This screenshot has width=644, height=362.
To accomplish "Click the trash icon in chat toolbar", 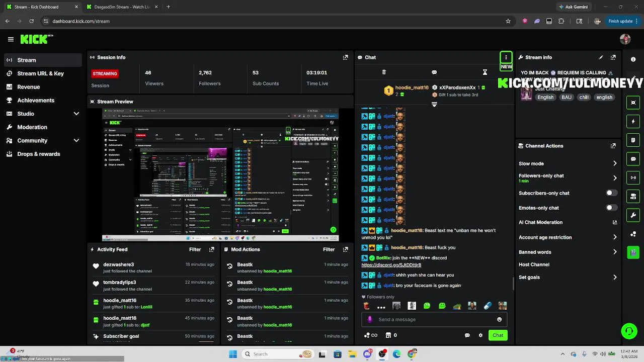I will (x=384, y=72).
